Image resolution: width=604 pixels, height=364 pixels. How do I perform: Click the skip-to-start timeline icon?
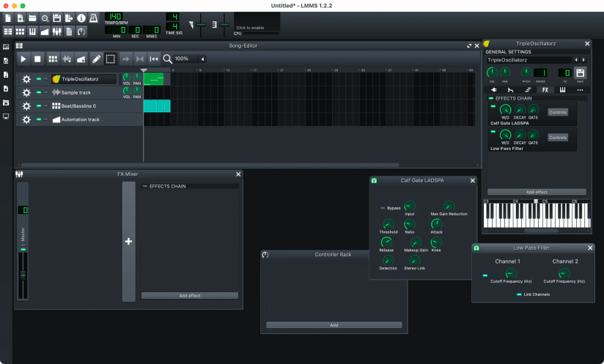point(154,59)
